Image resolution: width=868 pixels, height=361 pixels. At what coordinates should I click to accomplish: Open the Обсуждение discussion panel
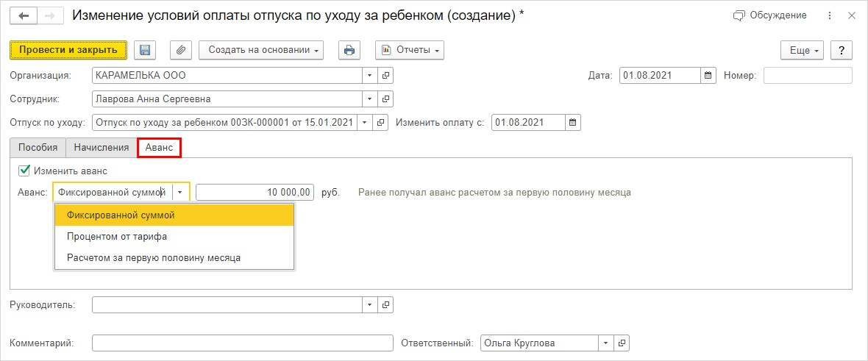769,15
